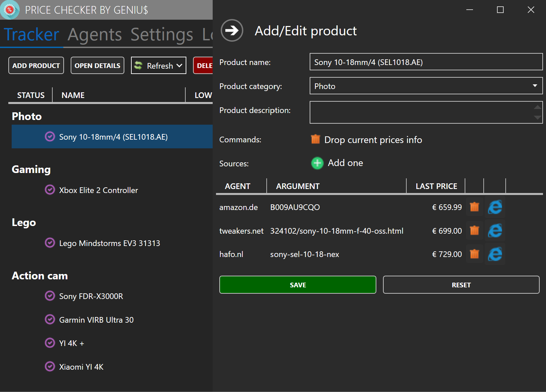Save the product with the green SAVE button
This screenshot has height=392, width=546.
pyautogui.click(x=298, y=285)
